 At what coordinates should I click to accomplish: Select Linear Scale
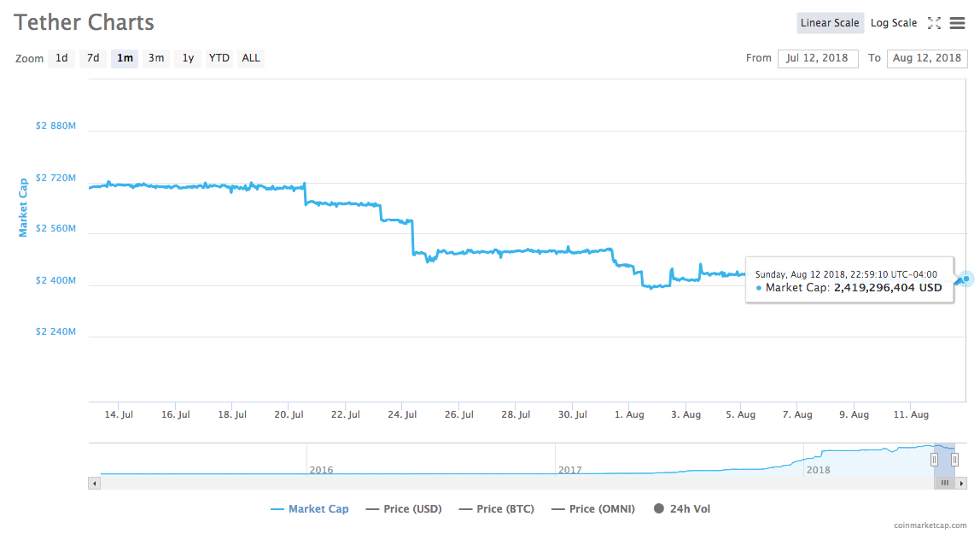(830, 23)
